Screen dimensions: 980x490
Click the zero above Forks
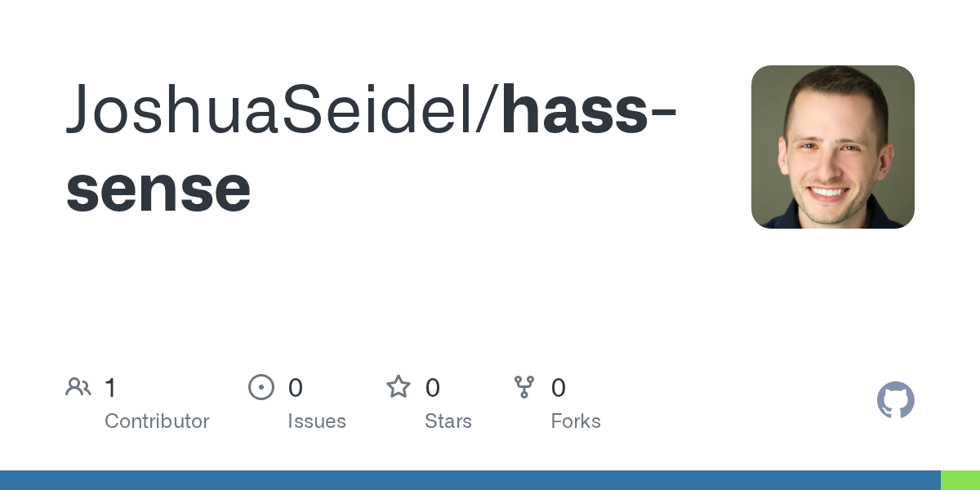(559, 388)
